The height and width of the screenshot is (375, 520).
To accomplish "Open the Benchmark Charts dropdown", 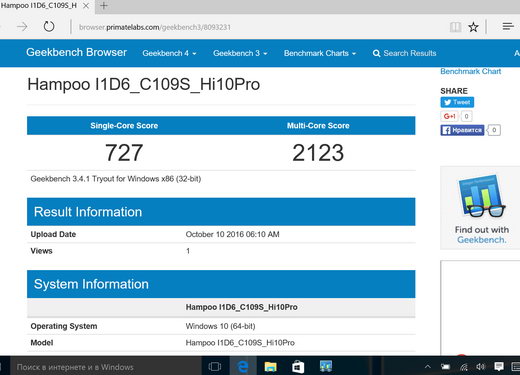I will [320, 53].
